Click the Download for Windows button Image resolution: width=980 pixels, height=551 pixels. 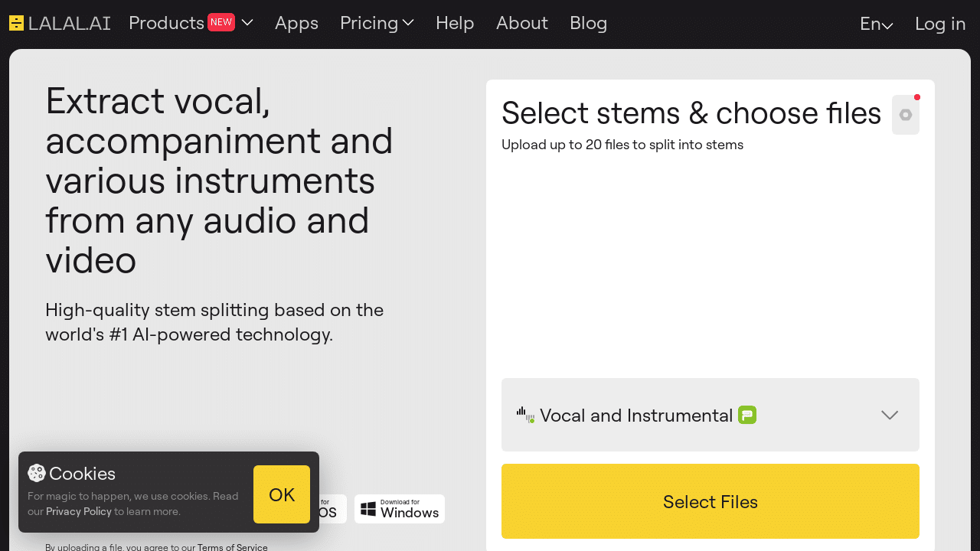[399, 508]
